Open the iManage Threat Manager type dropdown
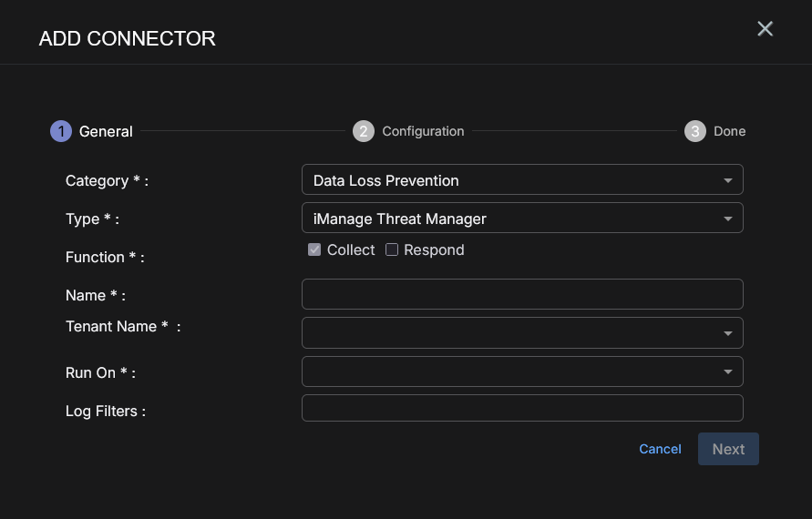 pyautogui.click(x=510, y=219)
